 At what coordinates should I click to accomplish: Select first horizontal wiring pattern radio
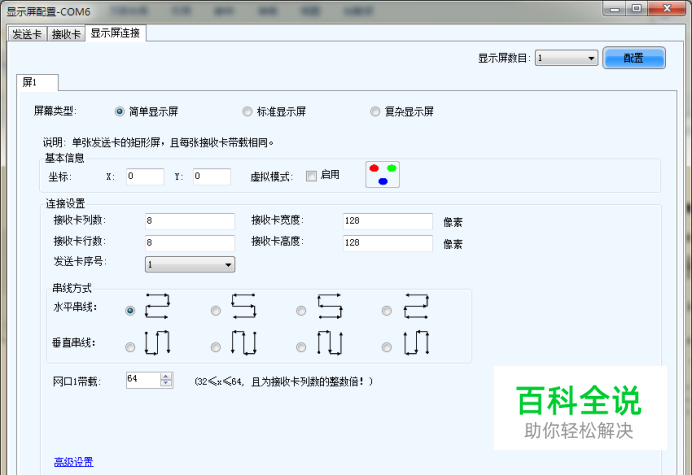(x=130, y=311)
